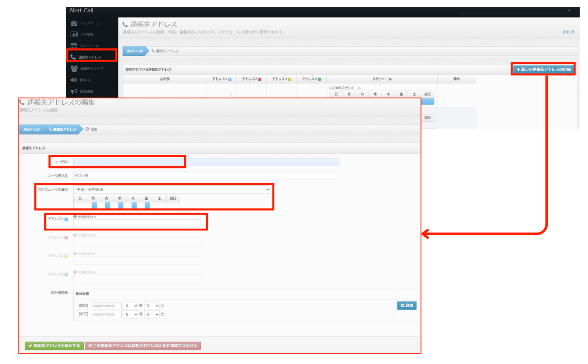This screenshot has height=364, width=588.
Task: Open the 終了 minute dropdown
Action: point(152,314)
